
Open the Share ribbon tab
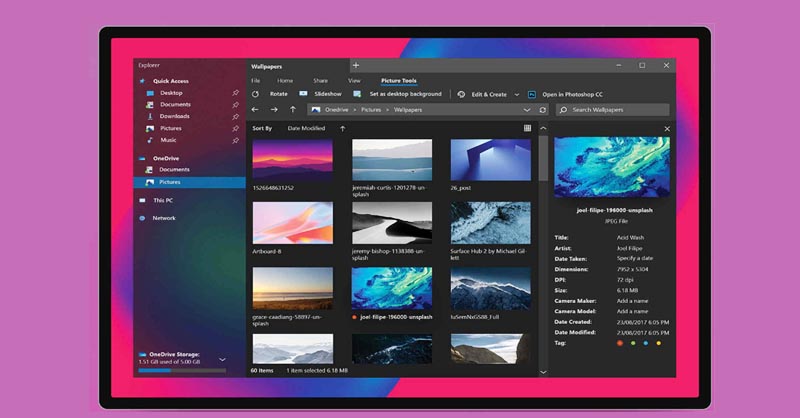coord(320,81)
